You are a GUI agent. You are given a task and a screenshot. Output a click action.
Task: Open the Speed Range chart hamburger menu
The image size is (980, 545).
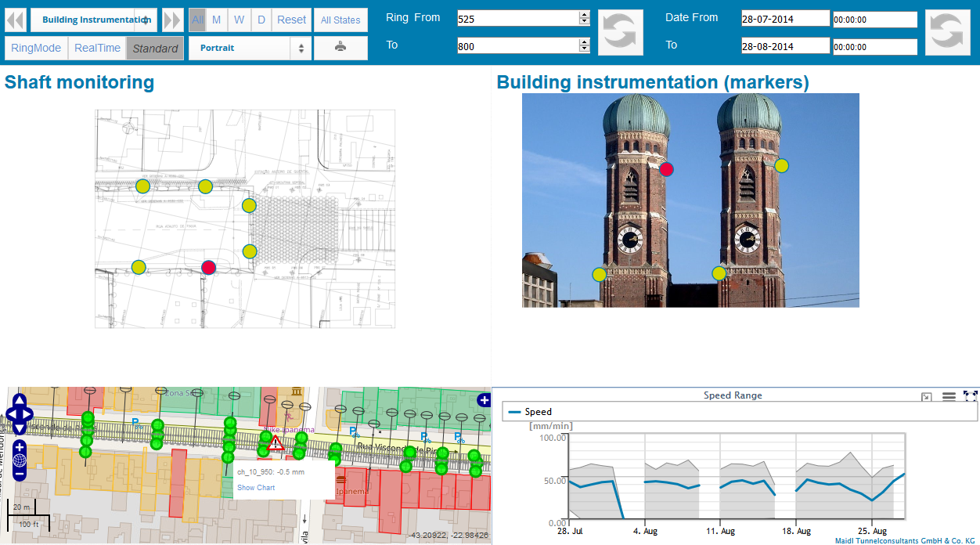949,396
